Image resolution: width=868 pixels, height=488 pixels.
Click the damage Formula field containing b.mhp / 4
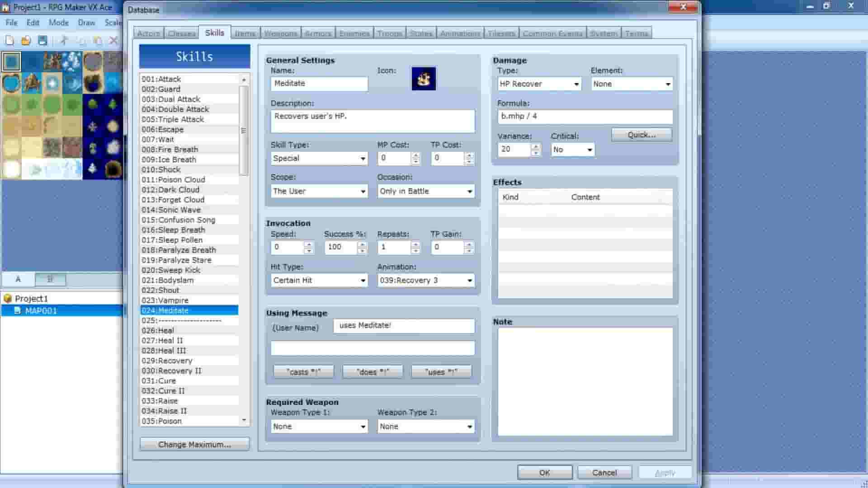585,117
